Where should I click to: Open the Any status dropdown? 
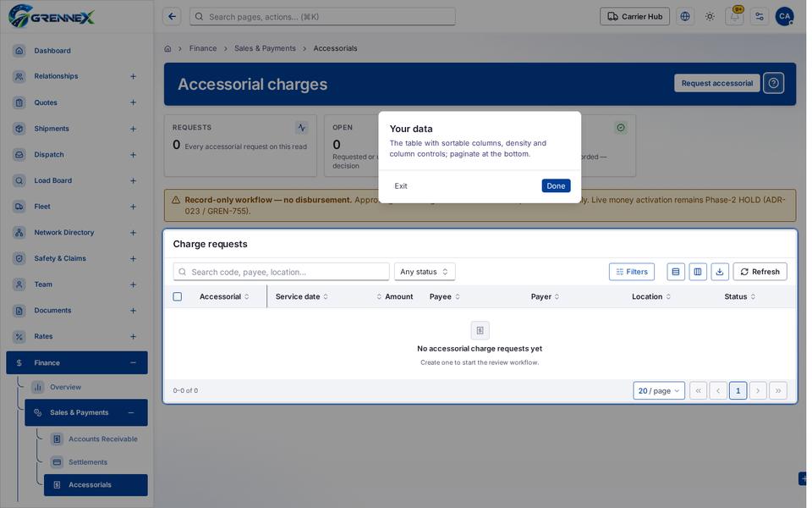coord(424,272)
